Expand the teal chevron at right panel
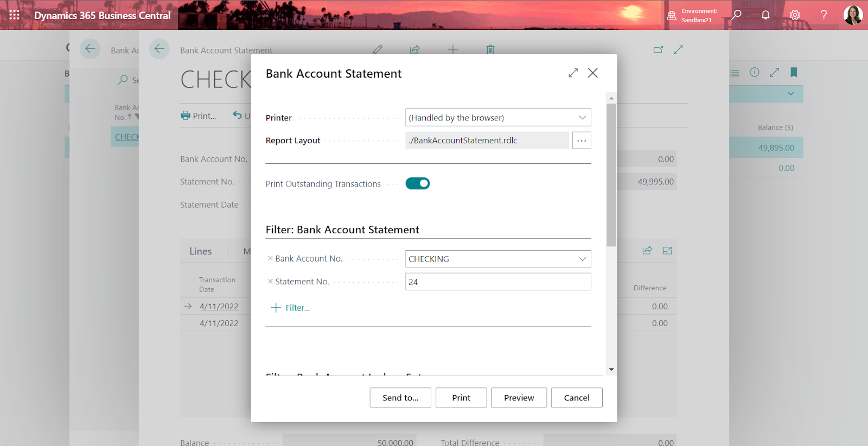 click(791, 93)
